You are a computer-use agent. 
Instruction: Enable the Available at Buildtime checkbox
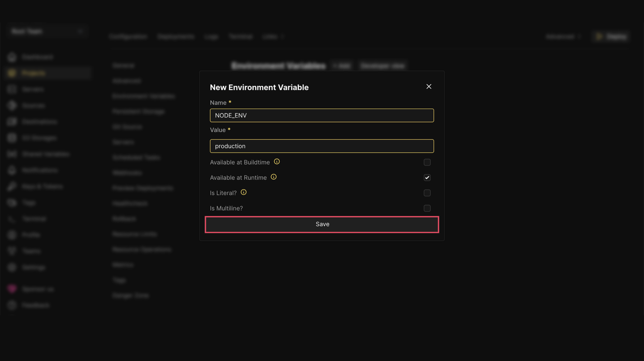point(427,162)
